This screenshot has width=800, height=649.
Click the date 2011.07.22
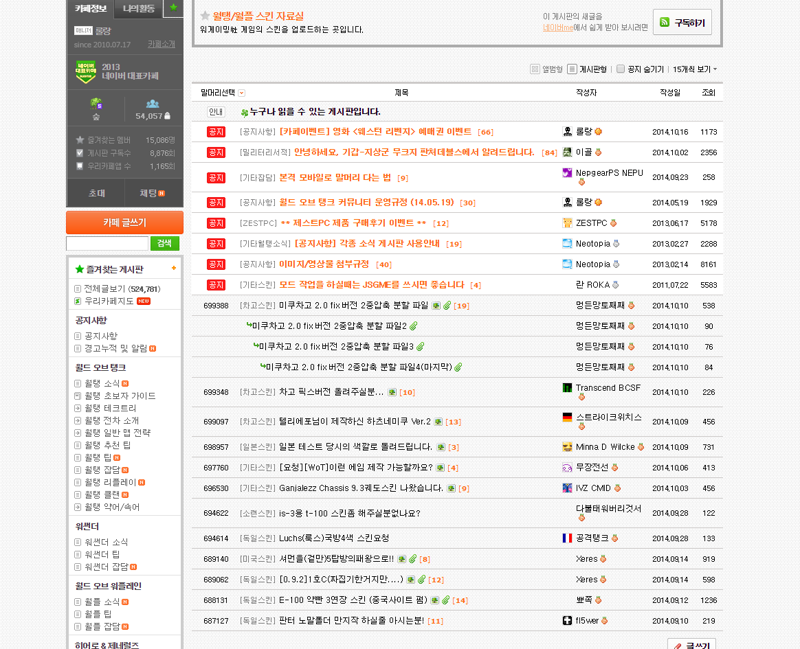(x=670, y=285)
